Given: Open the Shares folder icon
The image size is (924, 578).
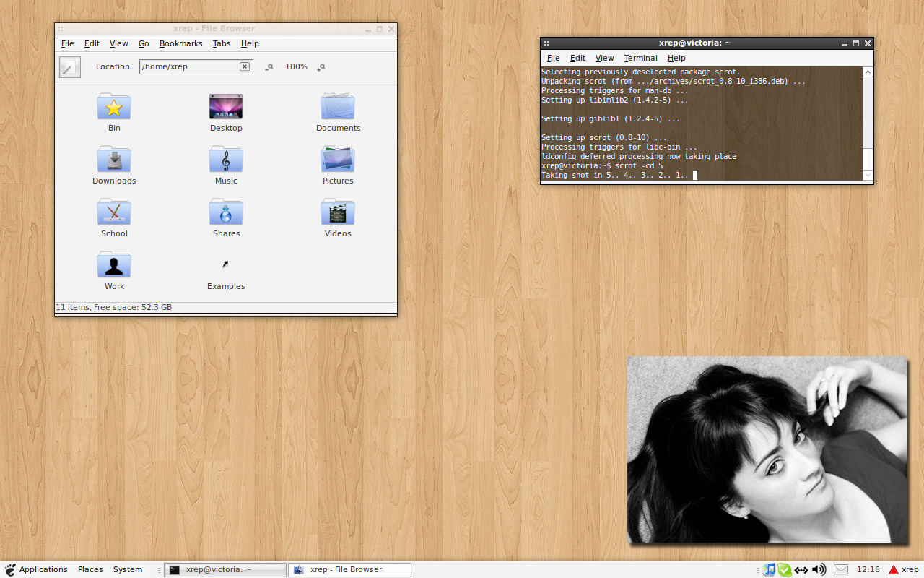Looking at the screenshot, I should [x=226, y=212].
